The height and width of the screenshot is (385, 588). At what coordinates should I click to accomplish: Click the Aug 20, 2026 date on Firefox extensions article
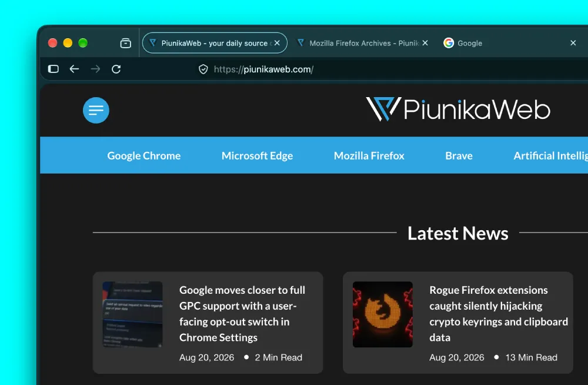click(x=457, y=357)
